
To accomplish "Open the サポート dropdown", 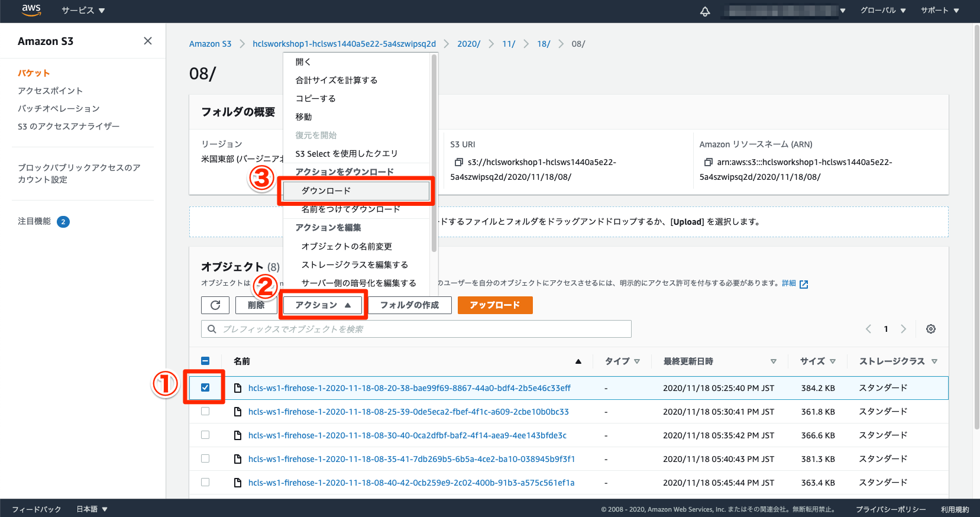I will point(940,11).
